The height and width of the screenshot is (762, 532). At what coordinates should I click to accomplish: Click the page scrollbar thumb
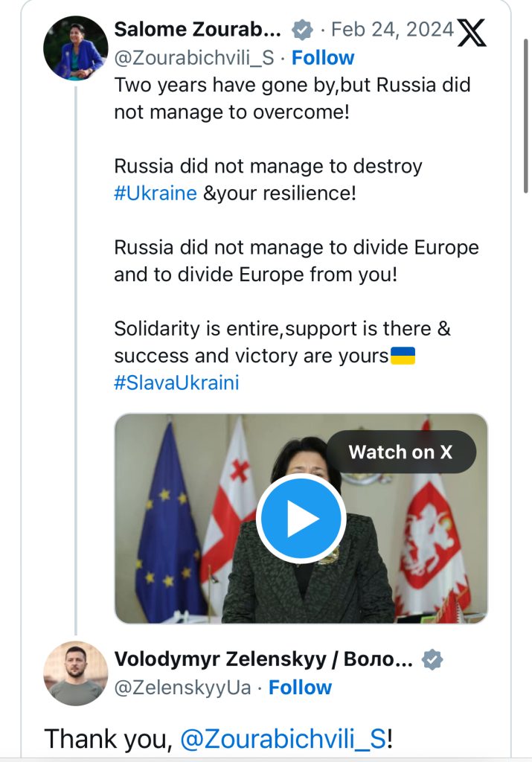(x=525, y=115)
